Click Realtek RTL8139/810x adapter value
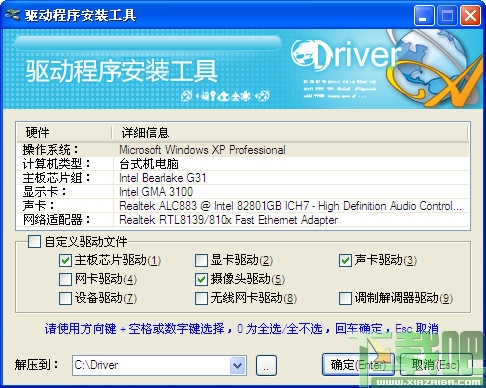The width and height of the screenshot is (486, 388). tap(228, 220)
